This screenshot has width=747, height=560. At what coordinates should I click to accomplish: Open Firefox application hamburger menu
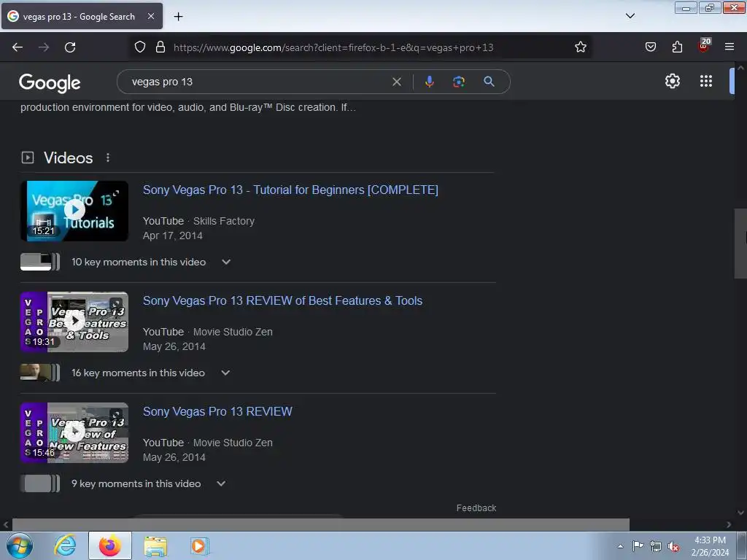click(x=729, y=47)
